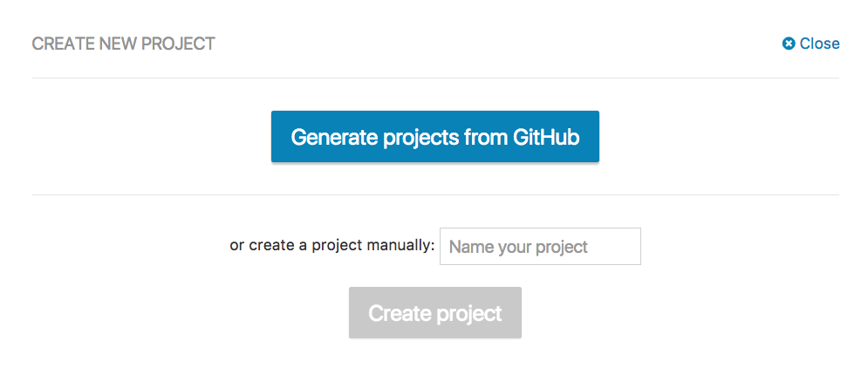The width and height of the screenshot is (868, 368).
Task: Hit the disabled grey Create project button
Action: click(x=435, y=313)
